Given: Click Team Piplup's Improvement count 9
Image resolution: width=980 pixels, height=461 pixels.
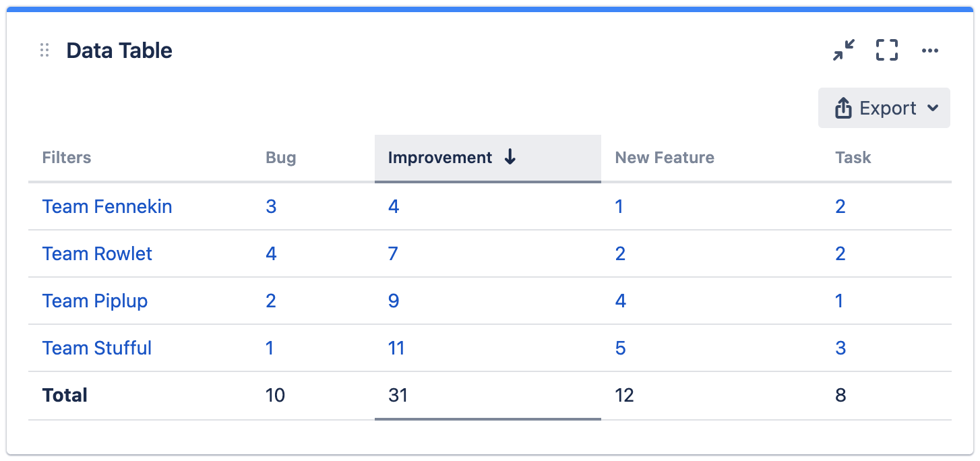Looking at the screenshot, I should (394, 301).
